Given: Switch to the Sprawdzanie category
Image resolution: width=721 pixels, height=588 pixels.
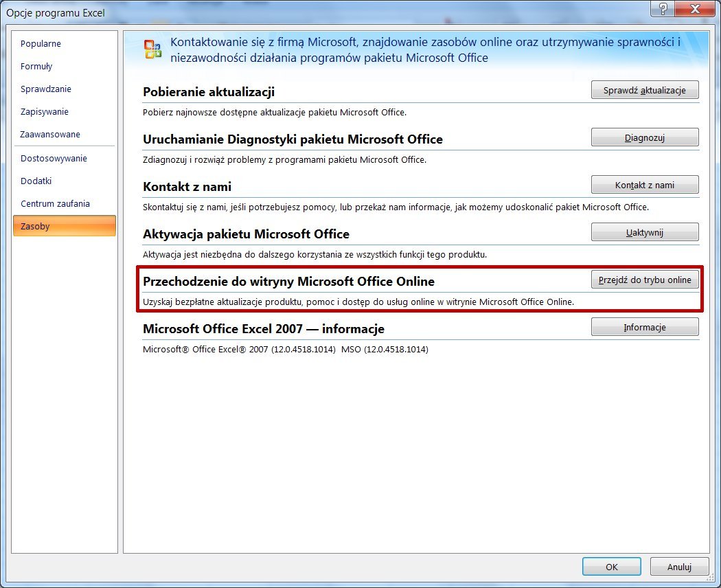Looking at the screenshot, I should click(64, 89).
